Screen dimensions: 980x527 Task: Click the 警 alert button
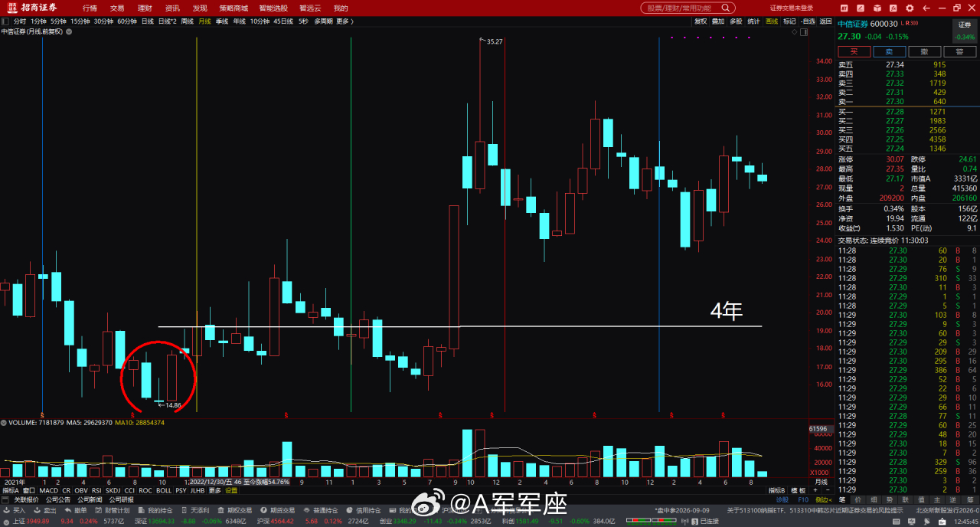click(x=959, y=51)
